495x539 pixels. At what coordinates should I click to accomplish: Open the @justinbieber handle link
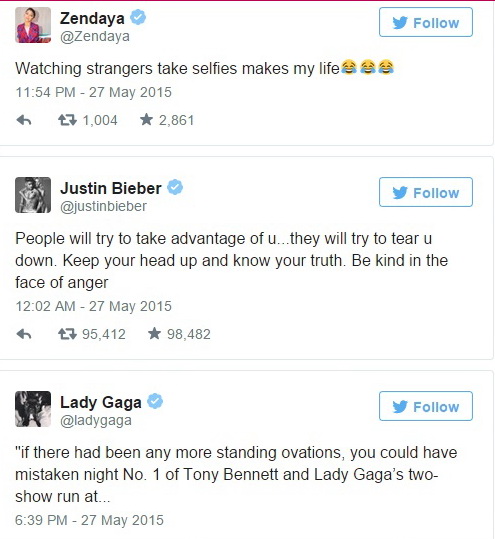pyautogui.click(x=103, y=207)
